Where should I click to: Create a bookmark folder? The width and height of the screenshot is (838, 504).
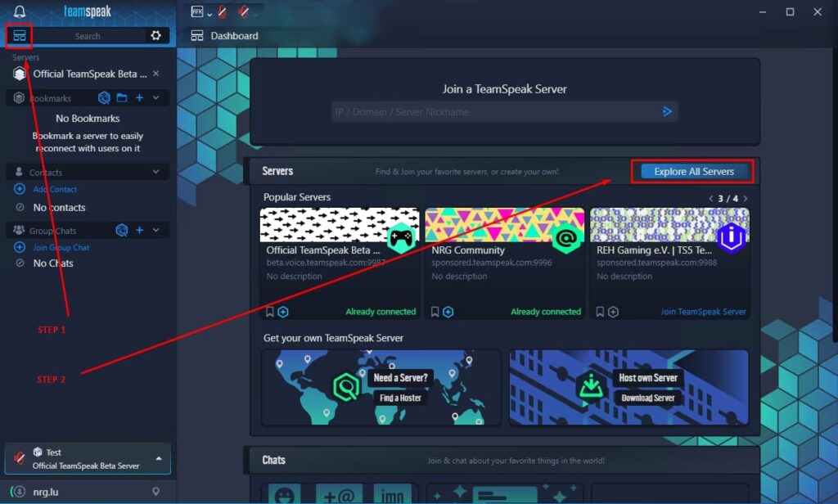(122, 98)
